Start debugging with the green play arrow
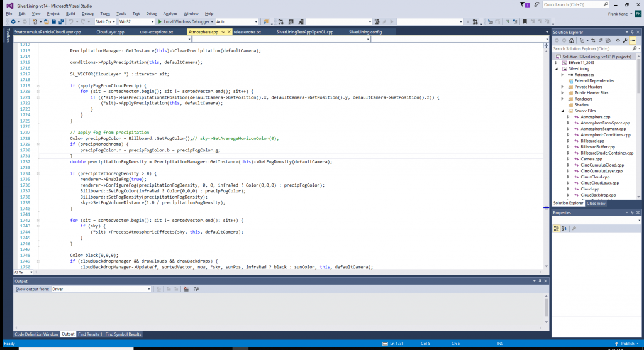Screen dimensions: 644x350 (159, 21)
